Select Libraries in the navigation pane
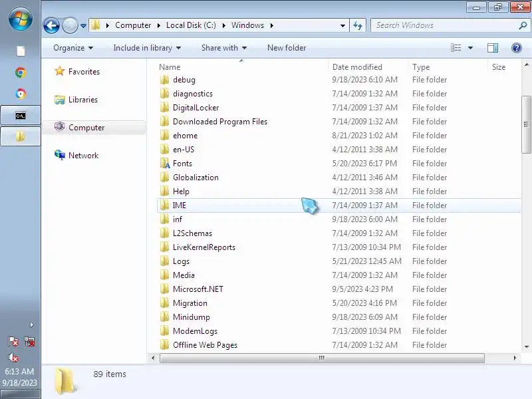This screenshot has height=399, width=532. pos(82,99)
